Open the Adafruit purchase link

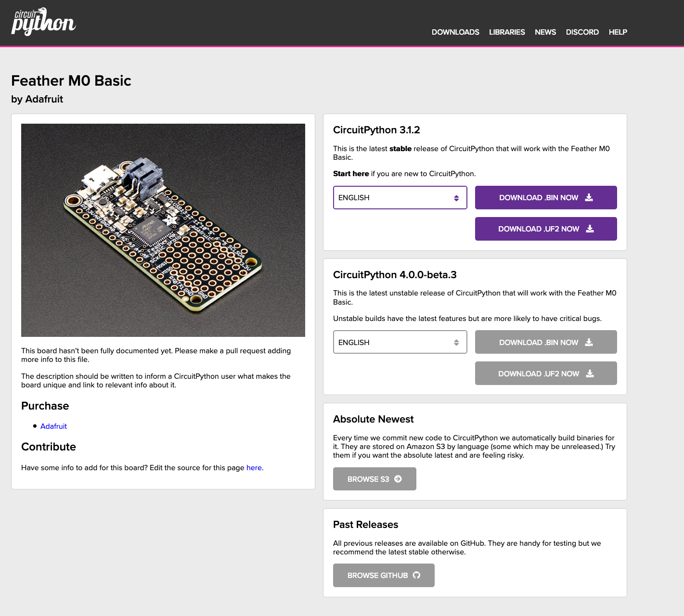pyautogui.click(x=53, y=426)
